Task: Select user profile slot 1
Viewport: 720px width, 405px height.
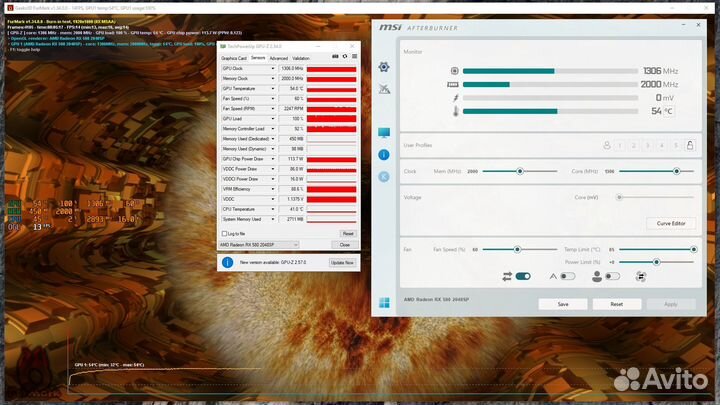Action: click(x=619, y=146)
